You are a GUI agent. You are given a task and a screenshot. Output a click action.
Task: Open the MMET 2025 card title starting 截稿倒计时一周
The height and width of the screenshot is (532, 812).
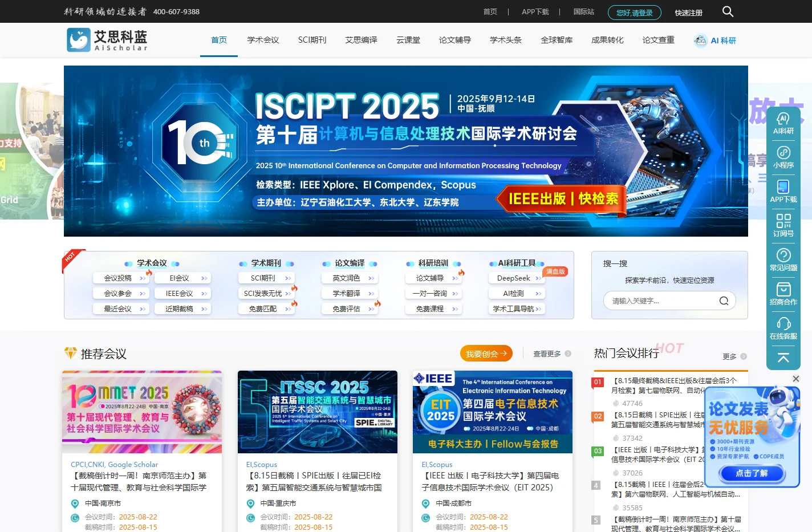coord(139,481)
